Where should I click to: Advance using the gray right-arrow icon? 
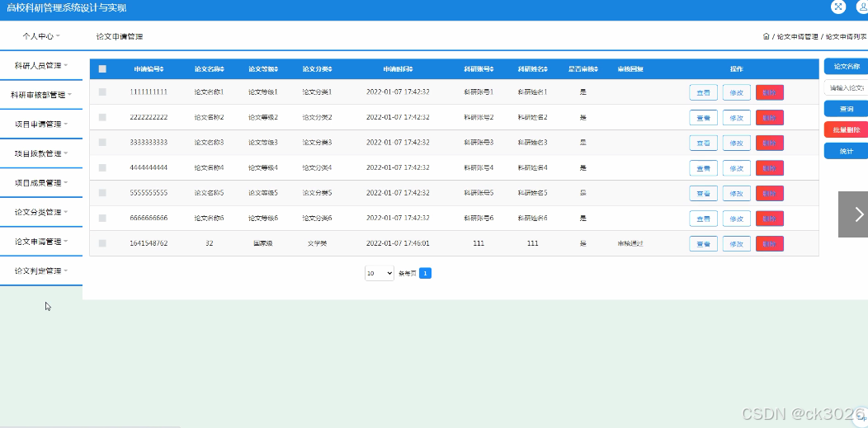853,214
